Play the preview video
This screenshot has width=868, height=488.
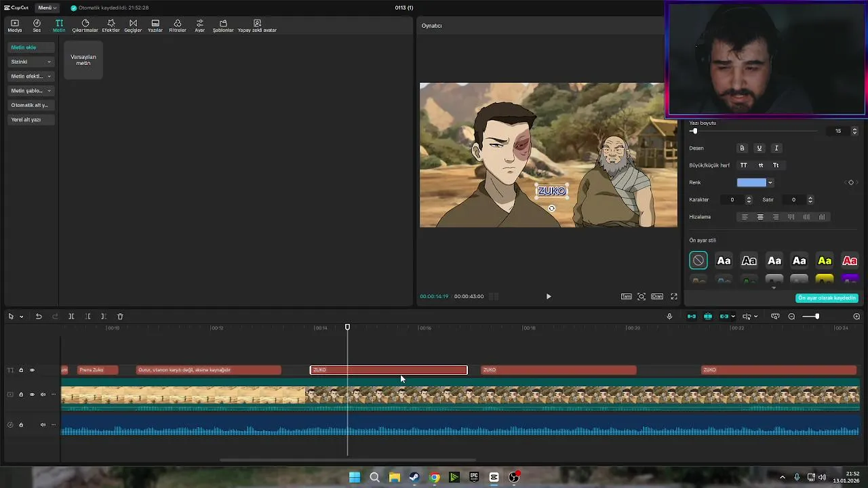[549, 296]
